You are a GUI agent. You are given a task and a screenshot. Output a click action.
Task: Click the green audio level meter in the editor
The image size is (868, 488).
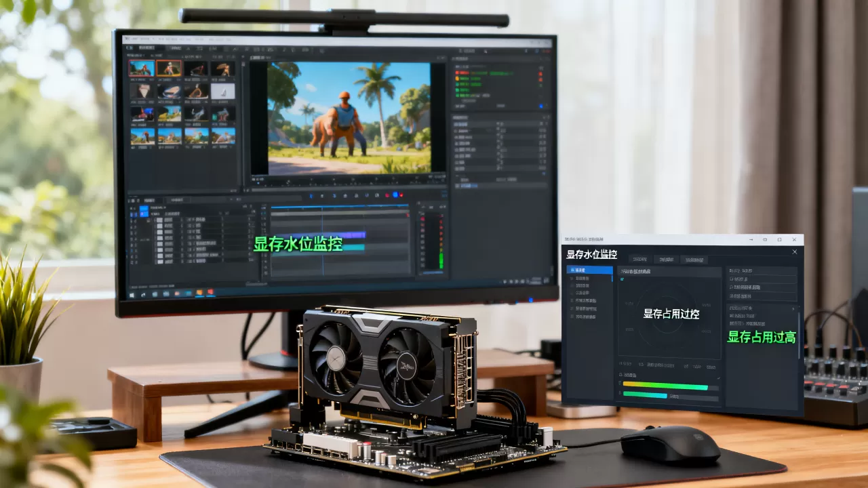[441, 260]
